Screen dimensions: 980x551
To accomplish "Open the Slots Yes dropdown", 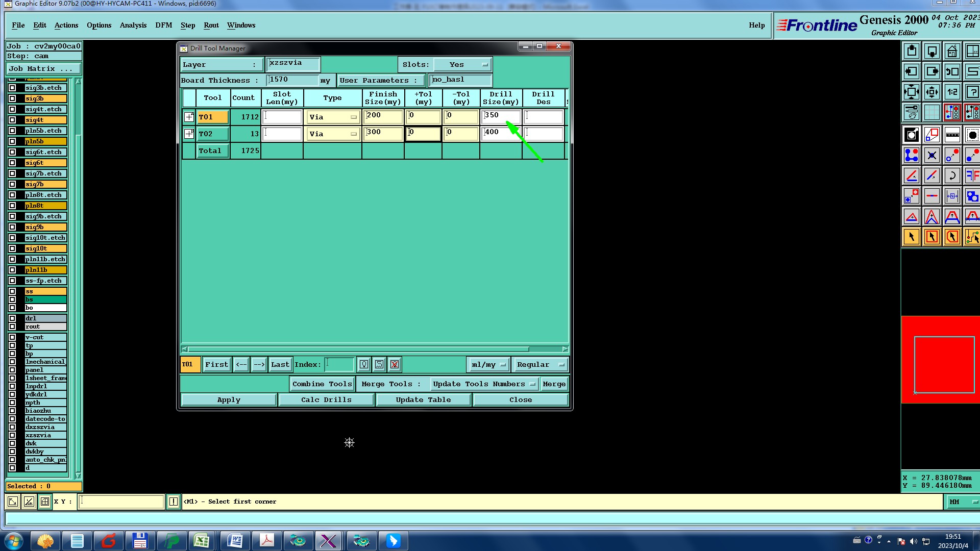I will tap(462, 65).
